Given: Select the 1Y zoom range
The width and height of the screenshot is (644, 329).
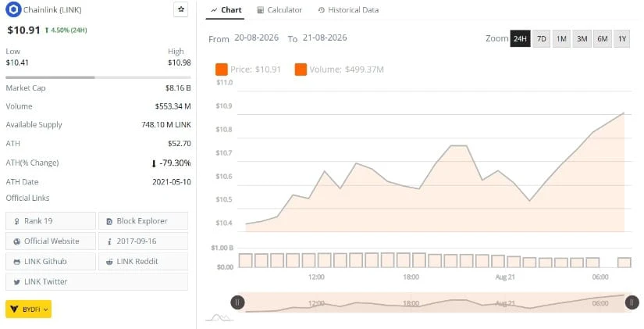Looking at the screenshot, I should click(x=622, y=38).
